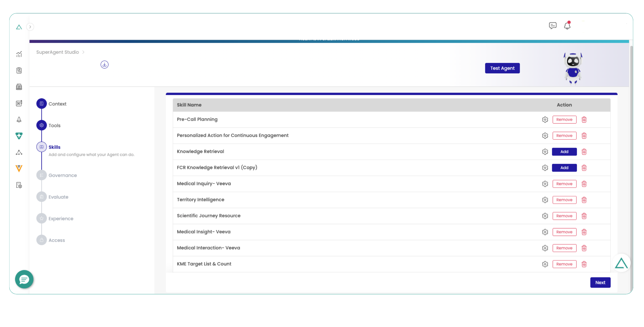Configure Pre-Call Planning with gear icon
This screenshot has height=327, width=644.
tap(545, 119)
